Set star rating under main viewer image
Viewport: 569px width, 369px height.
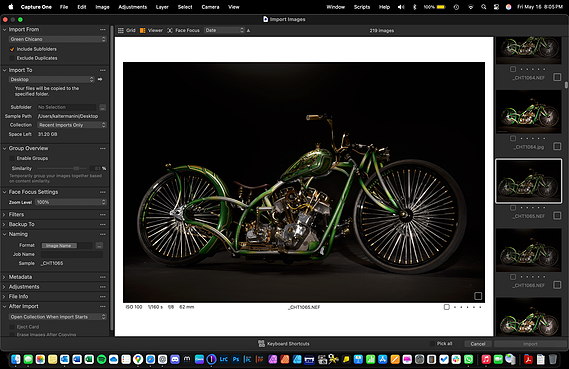click(468, 307)
